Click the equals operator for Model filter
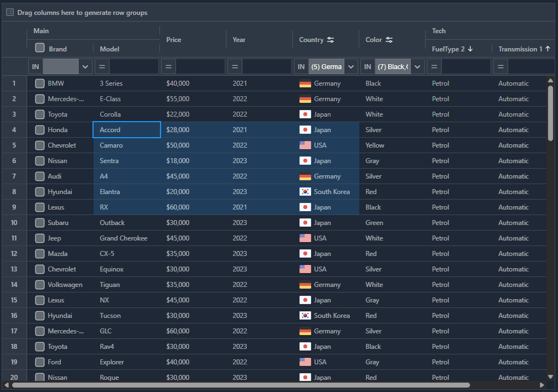This screenshot has width=558, height=392. 102,66
